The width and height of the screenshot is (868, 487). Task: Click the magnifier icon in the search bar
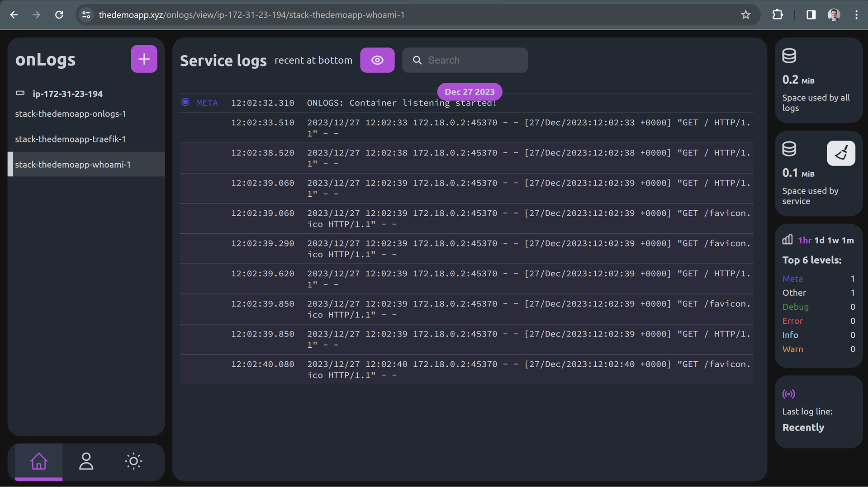pos(417,60)
